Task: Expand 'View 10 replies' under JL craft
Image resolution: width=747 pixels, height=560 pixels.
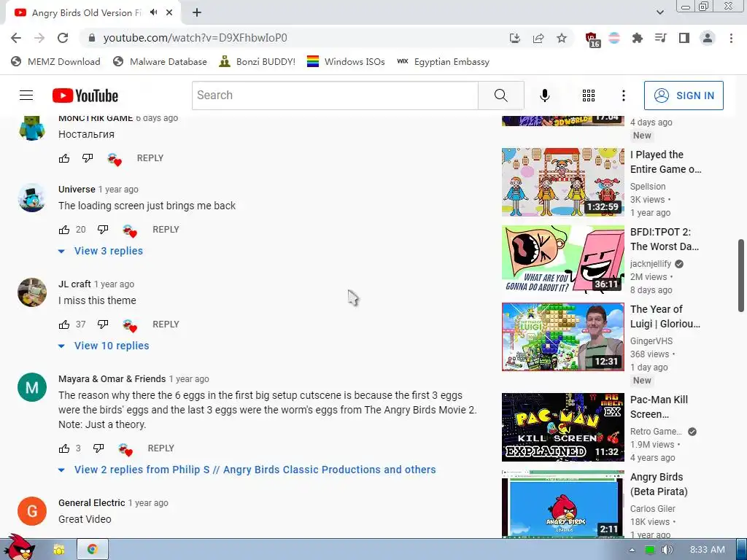Action: [x=104, y=346]
